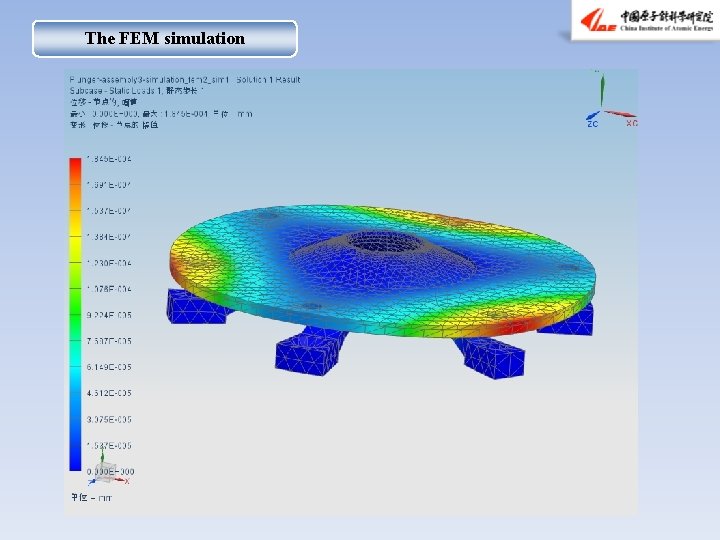Click the left blue support block
Screen dimensions: 720x540
(x=196, y=306)
